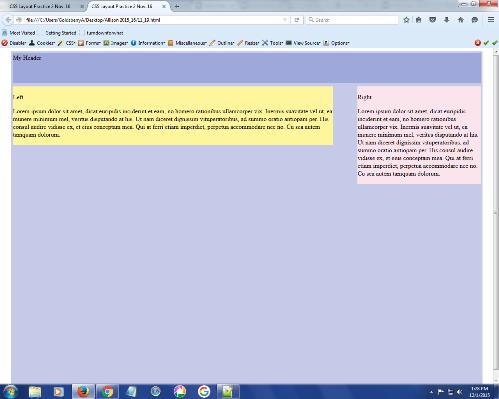Click the My Header text
Image resolution: width=499 pixels, height=399 pixels.
pyautogui.click(x=27, y=58)
